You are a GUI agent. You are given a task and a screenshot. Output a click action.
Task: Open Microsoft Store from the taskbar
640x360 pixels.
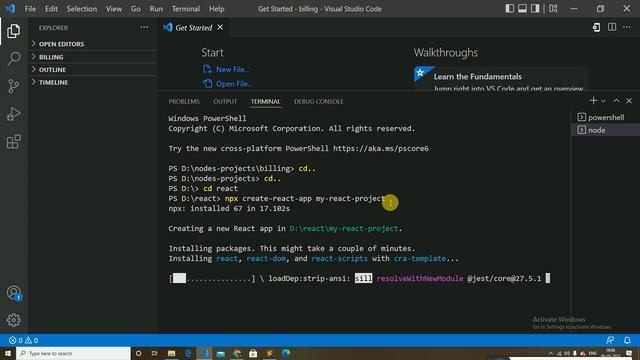pos(253,353)
